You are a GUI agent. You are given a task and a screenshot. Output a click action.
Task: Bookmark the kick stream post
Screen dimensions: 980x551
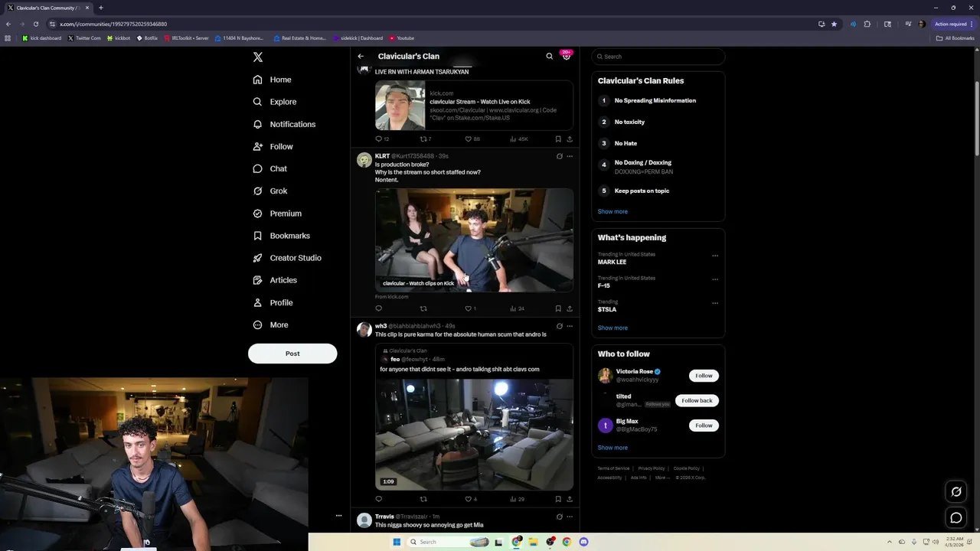(x=558, y=139)
